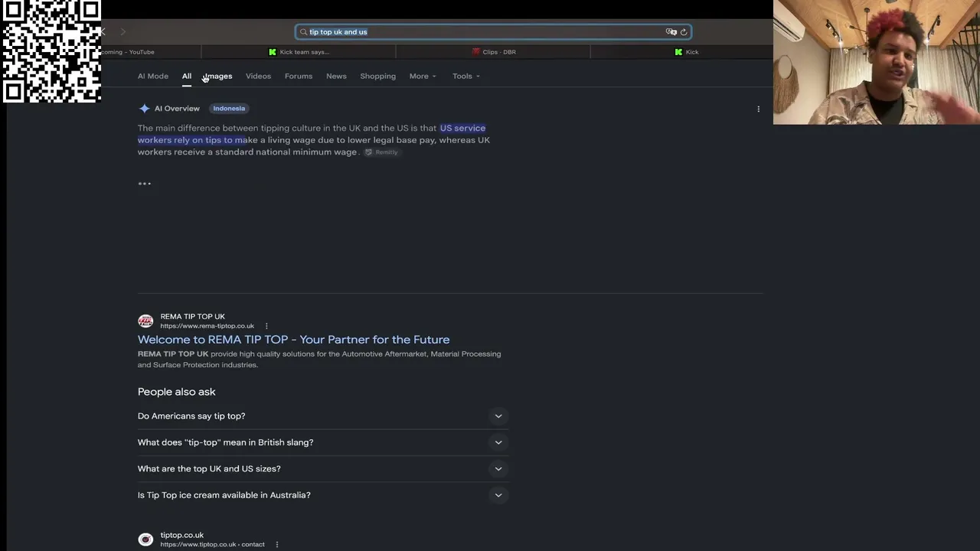Switch to Shopping results
The width and height of the screenshot is (980, 551).
click(378, 77)
